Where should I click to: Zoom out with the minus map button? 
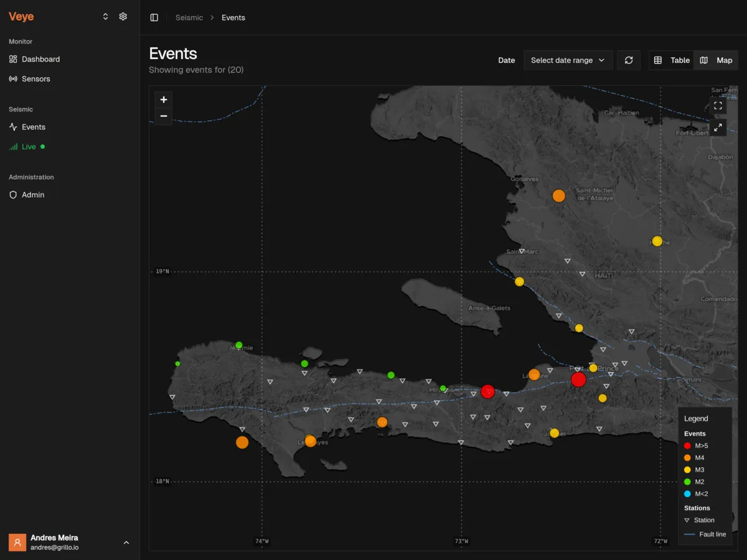(x=163, y=116)
